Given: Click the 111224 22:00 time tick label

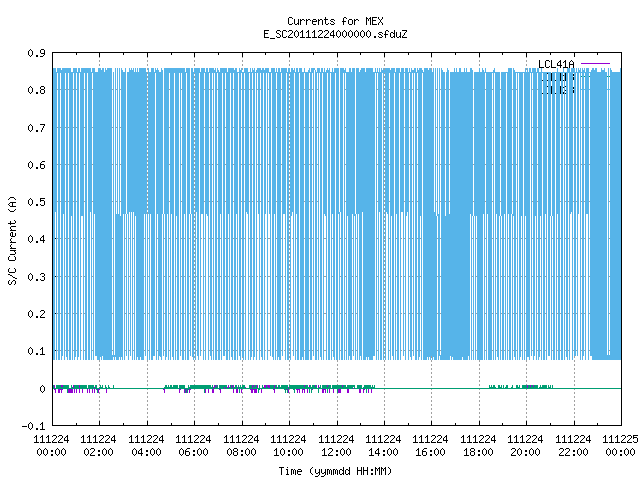Looking at the screenshot, I should click(573, 446).
